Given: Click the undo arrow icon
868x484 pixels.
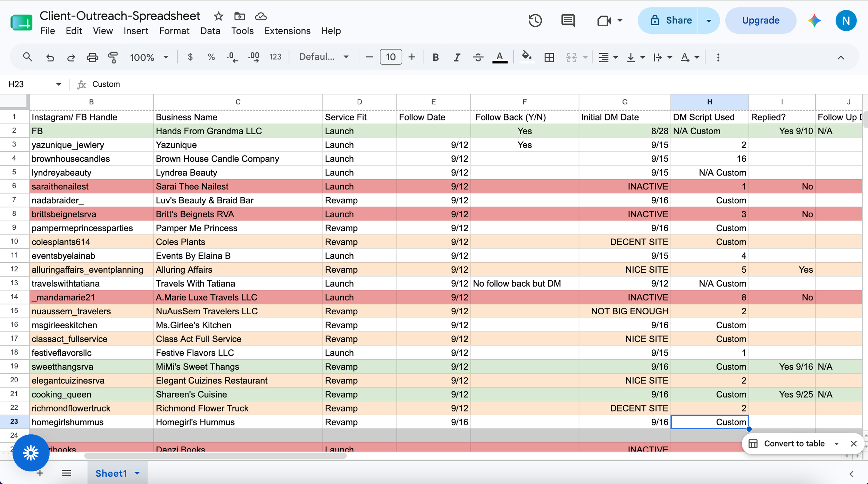Looking at the screenshot, I should 50,57.
